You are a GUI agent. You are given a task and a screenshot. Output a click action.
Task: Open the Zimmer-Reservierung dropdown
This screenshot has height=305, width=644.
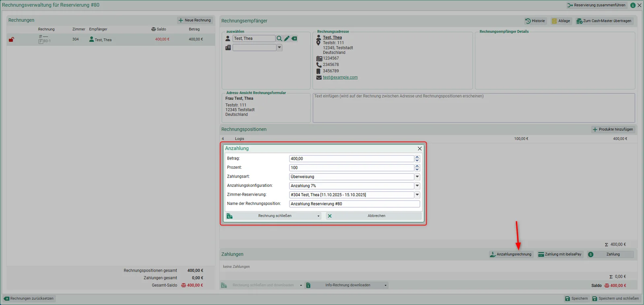417,195
